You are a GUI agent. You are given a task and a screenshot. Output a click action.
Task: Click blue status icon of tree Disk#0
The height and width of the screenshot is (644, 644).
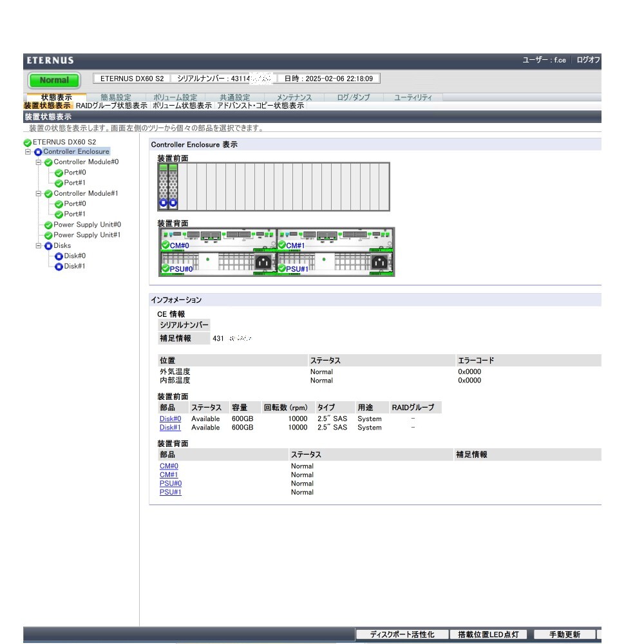tap(59, 256)
